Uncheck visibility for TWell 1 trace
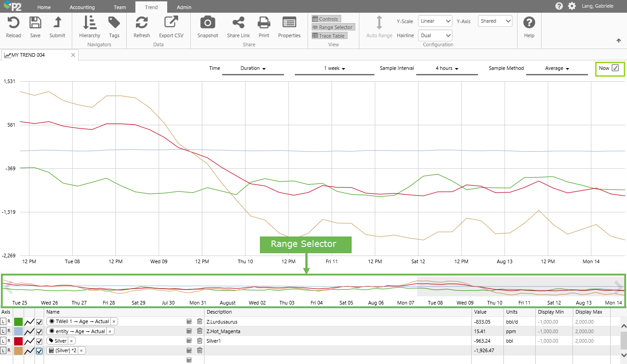The width and height of the screenshot is (627, 364). [x=40, y=322]
